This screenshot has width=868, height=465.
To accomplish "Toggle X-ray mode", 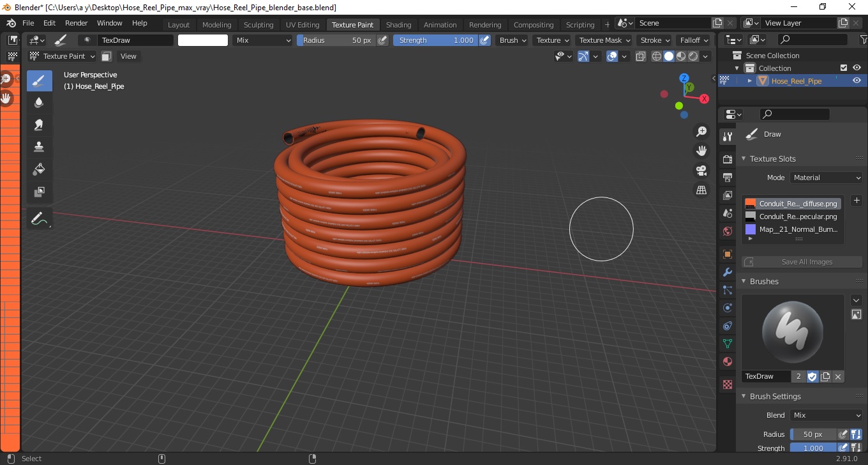I will pyautogui.click(x=640, y=56).
